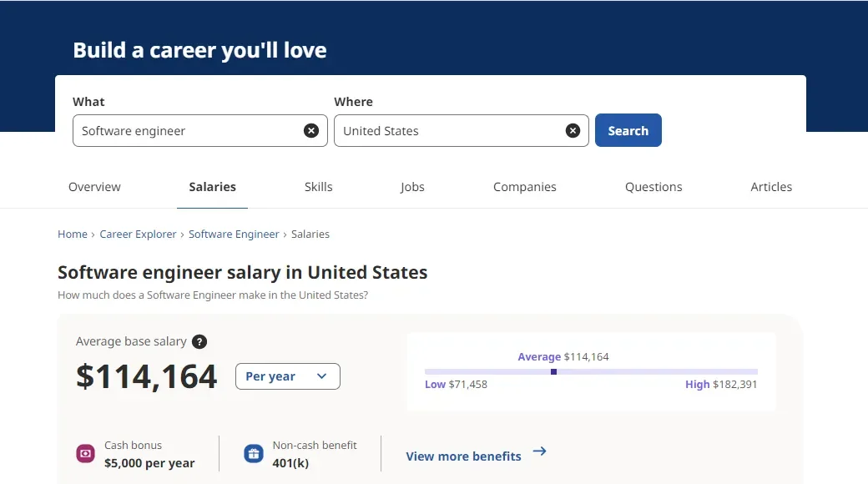Open the View more benefits link
Screen dimensions: 868x484
click(463, 456)
